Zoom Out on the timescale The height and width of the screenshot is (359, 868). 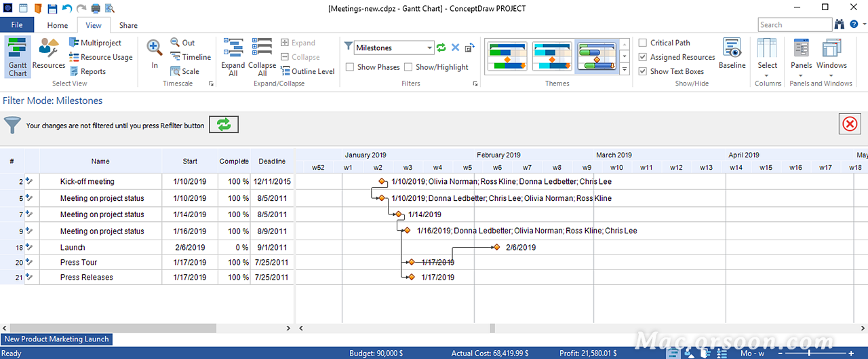[x=182, y=43]
